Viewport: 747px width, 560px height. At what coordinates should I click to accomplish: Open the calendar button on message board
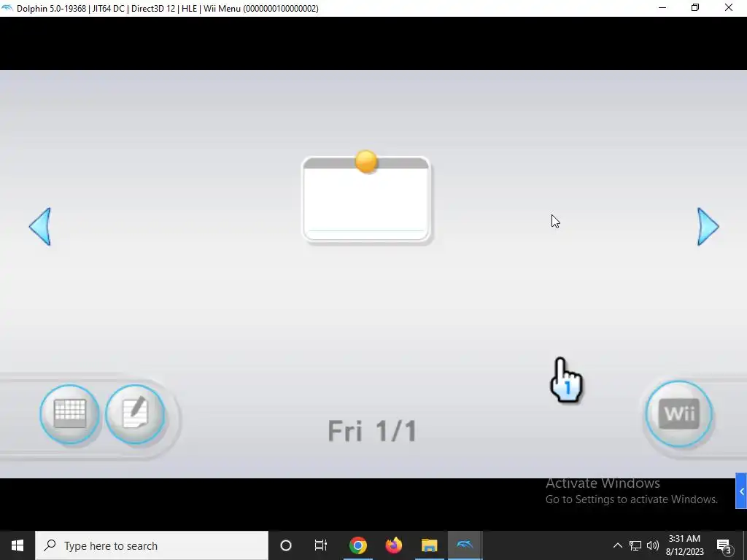click(x=69, y=414)
